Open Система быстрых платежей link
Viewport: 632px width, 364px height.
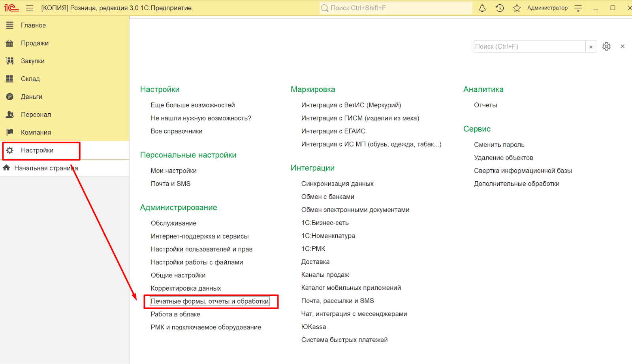coord(344,340)
